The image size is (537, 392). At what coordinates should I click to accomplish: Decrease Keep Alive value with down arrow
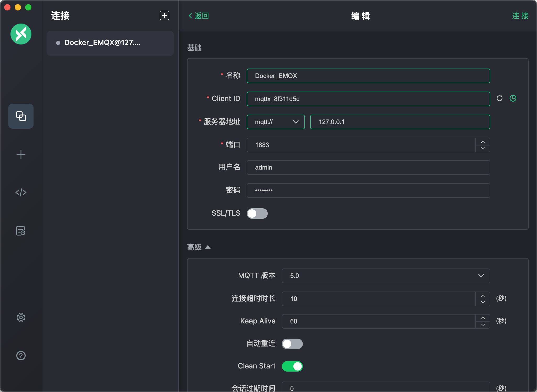click(x=483, y=325)
